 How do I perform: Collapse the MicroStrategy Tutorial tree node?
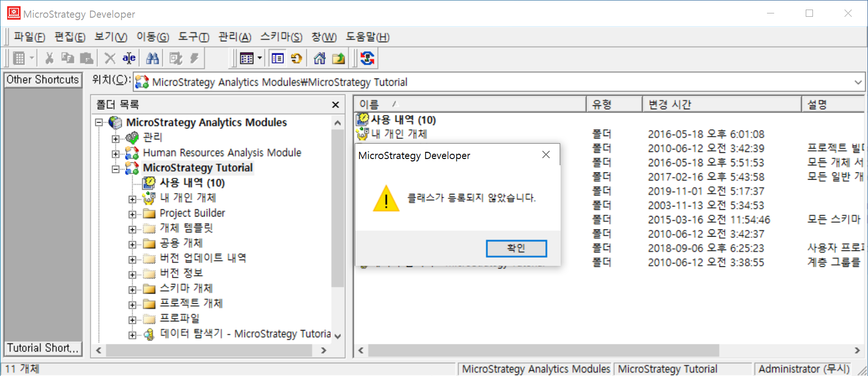pos(115,169)
